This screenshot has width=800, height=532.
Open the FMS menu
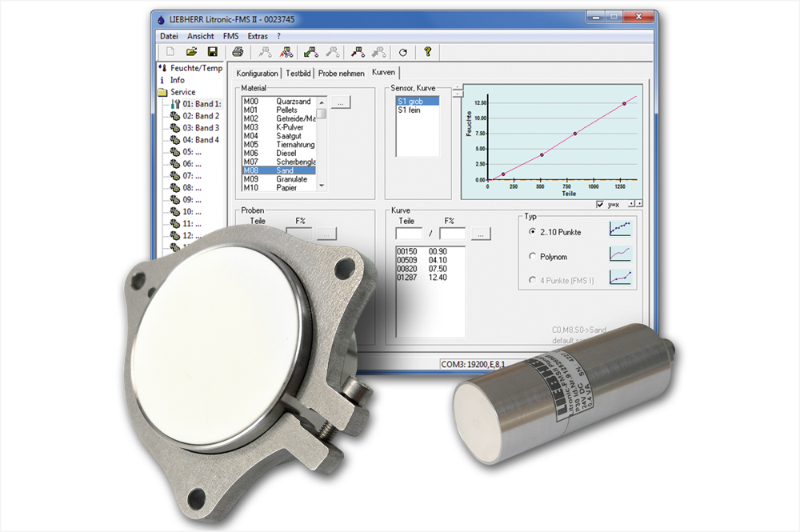[x=230, y=36]
